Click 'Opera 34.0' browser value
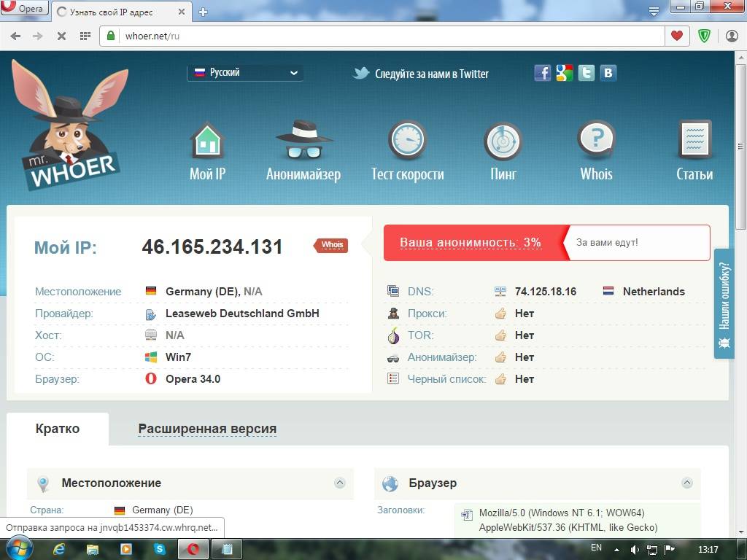The width and height of the screenshot is (747, 560). [193, 379]
